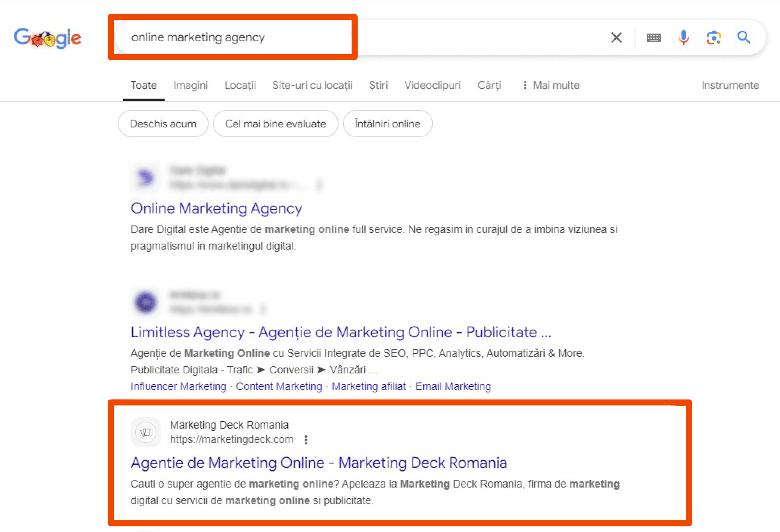The width and height of the screenshot is (780, 532).
Task: Open the Instrumente tools option
Action: click(x=730, y=85)
